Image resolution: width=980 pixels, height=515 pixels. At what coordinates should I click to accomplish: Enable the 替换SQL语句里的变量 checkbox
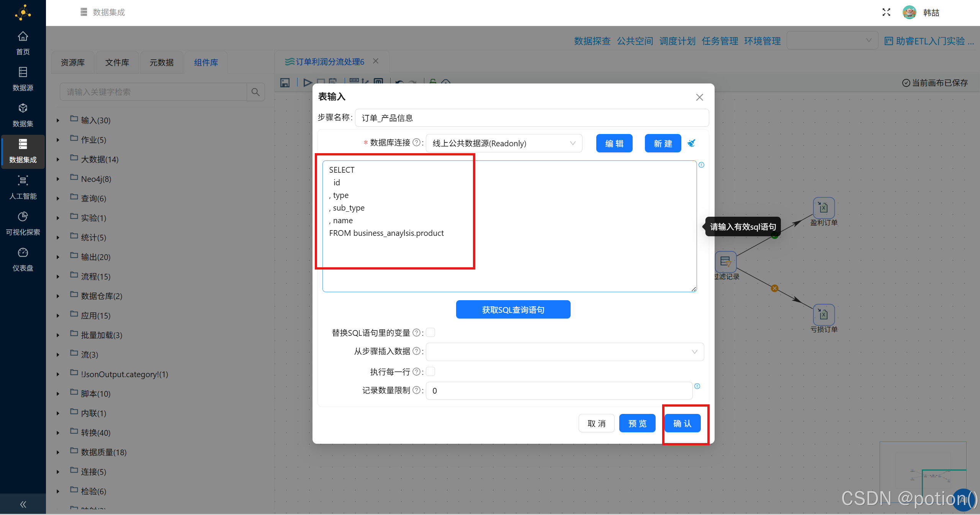(x=430, y=332)
